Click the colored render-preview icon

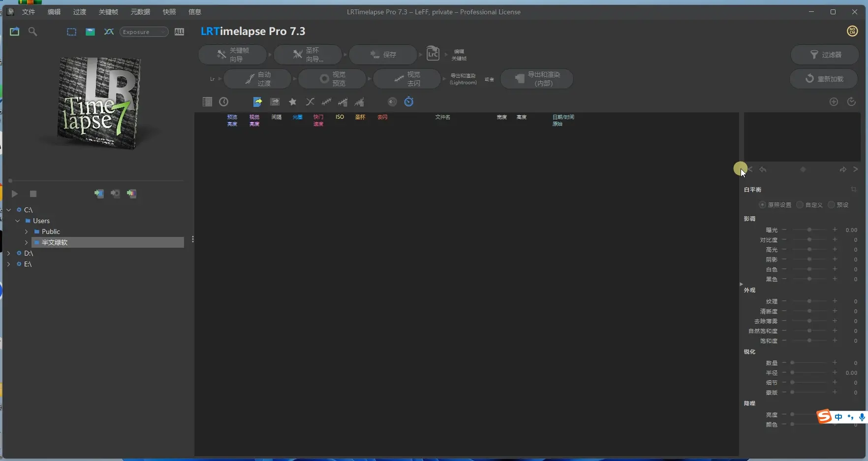click(x=131, y=194)
